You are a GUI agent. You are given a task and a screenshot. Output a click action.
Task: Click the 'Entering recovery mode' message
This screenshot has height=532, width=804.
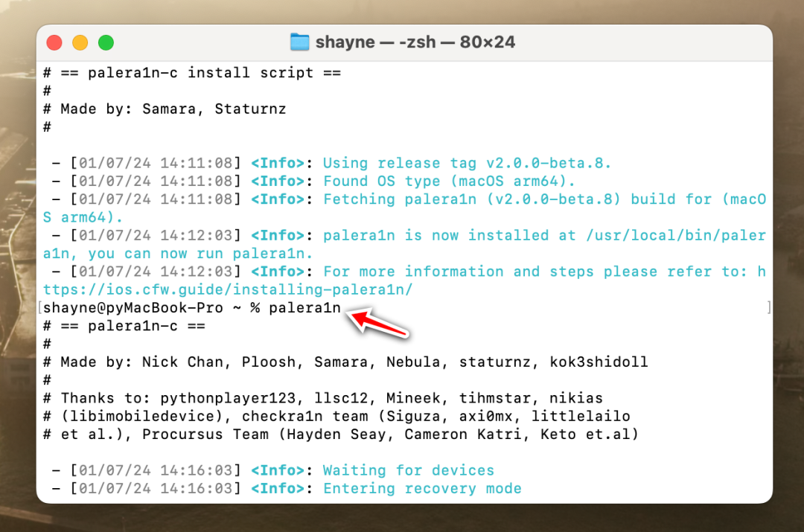point(422,488)
